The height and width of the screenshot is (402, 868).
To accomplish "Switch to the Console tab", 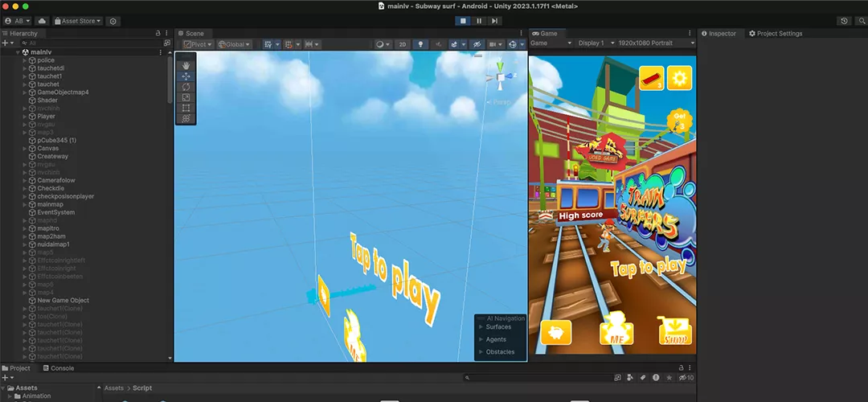I will click(58, 368).
